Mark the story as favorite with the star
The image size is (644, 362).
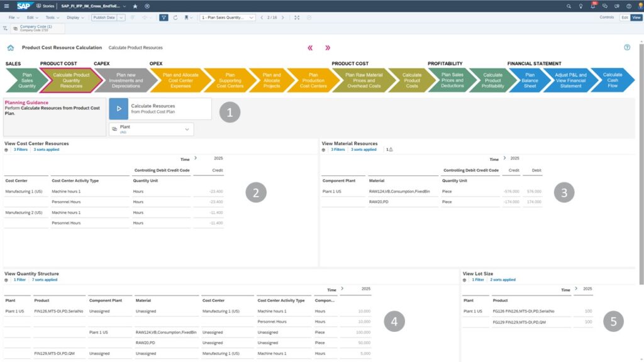135,6
